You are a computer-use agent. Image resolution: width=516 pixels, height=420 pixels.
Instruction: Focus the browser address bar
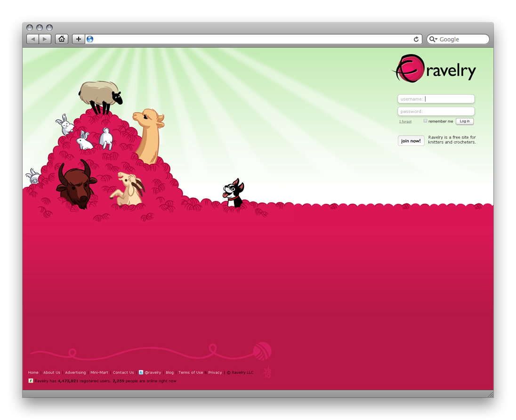tap(253, 39)
